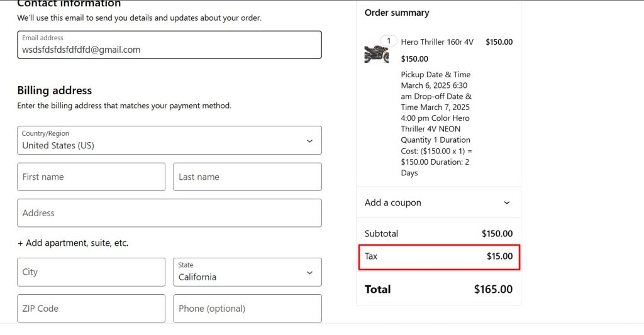Click the $165.00 Total amount
Screen dimensions: 644x335
click(x=493, y=289)
